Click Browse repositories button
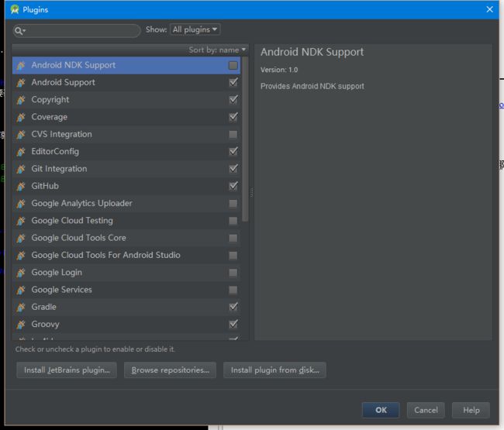Screen dimensions: 504x430 pyautogui.click(x=170, y=370)
